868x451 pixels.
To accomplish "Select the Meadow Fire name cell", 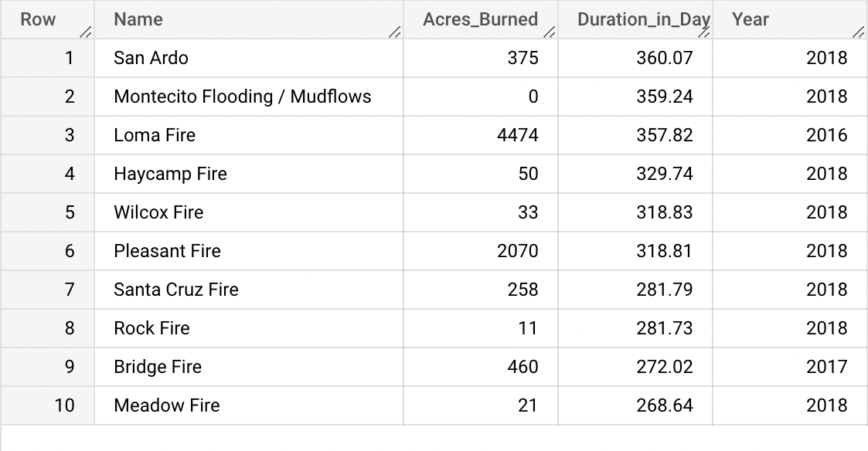I will 166,405.
